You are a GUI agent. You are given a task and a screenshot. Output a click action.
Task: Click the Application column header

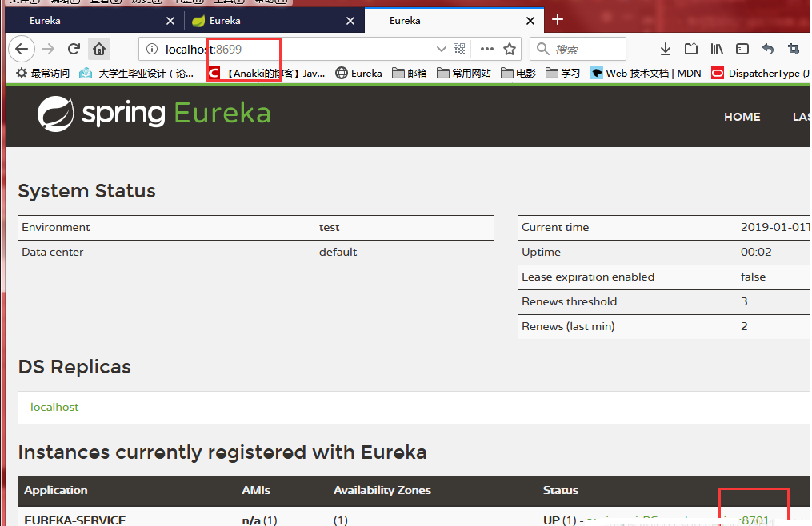(x=56, y=490)
